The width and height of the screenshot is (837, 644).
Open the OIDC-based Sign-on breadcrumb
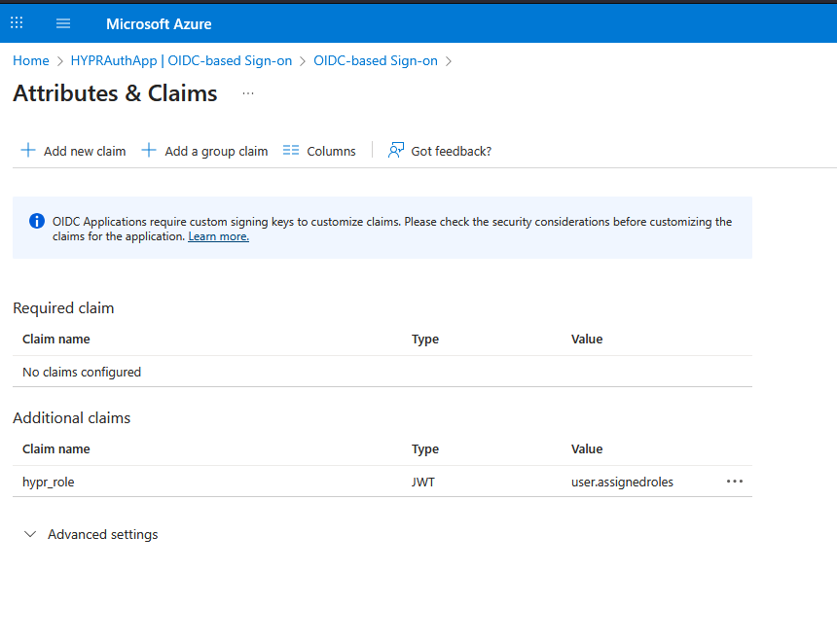click(376, 61)
